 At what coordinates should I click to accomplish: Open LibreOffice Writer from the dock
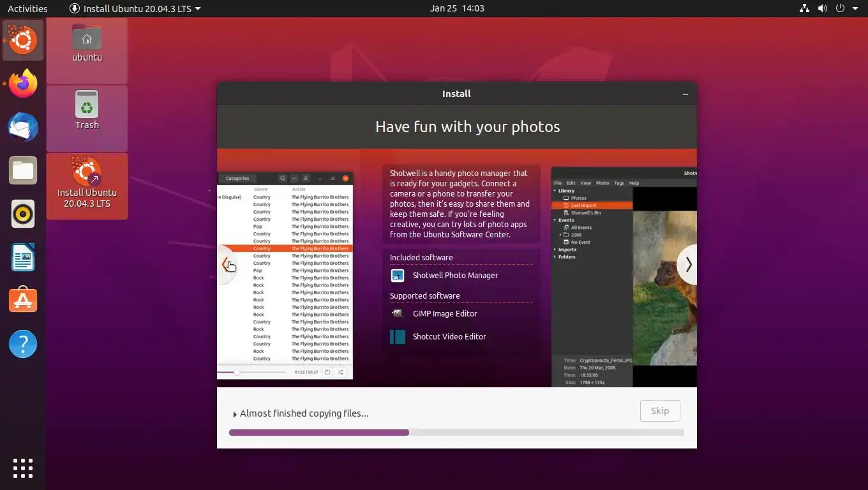[x=23, y=257]
